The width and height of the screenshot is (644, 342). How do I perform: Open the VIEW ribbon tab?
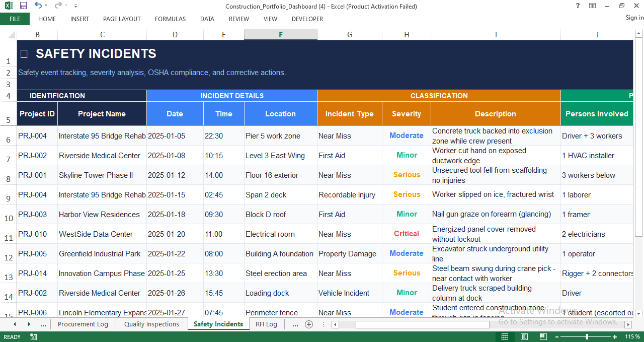[270, 19]
